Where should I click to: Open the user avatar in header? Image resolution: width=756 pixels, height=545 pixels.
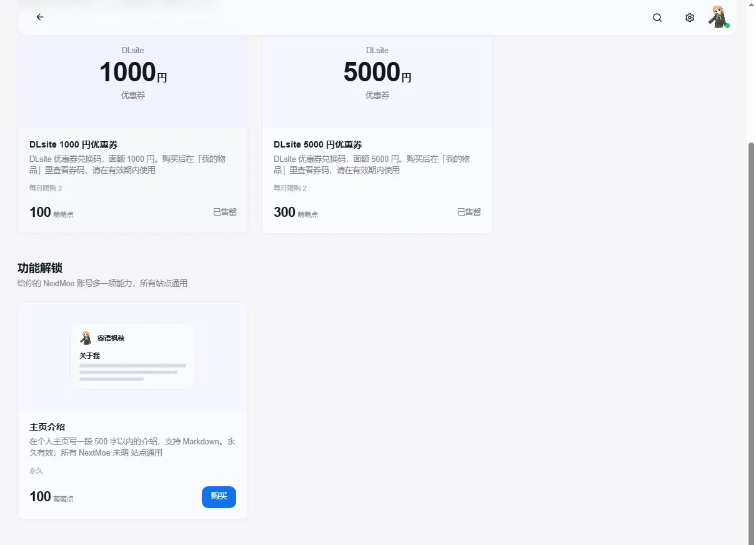tap(718, 17)
